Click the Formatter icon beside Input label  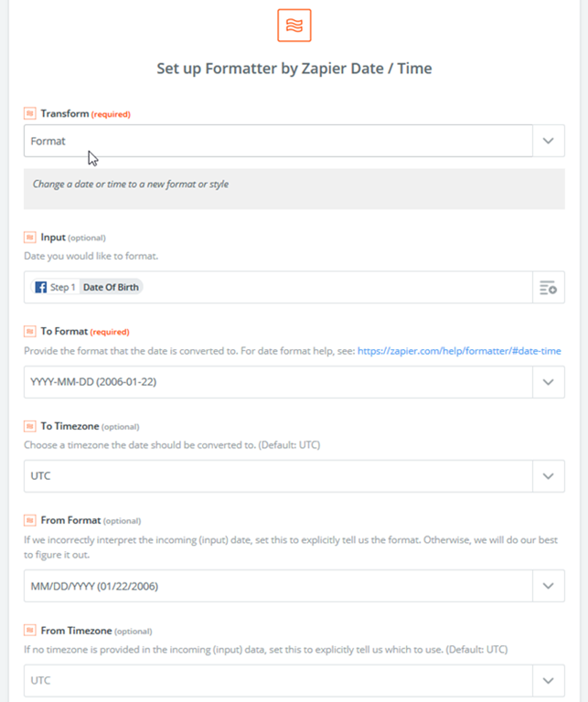29,238
